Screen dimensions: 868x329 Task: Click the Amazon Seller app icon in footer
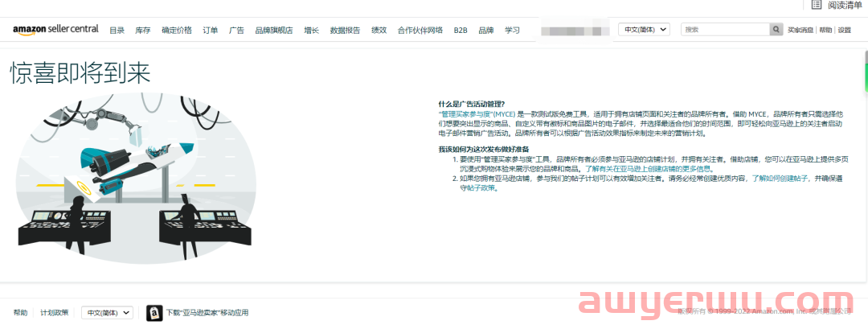[x=154, y=312]
